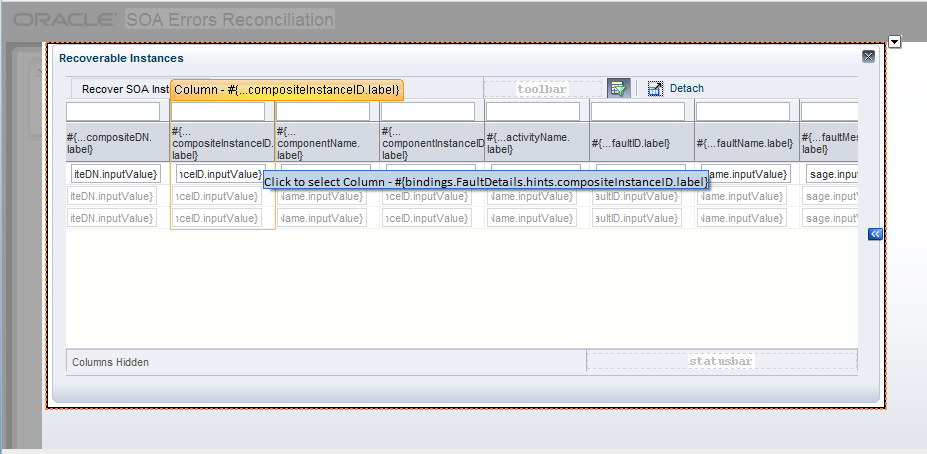
Task: Click the orange Column compositeInstanceID tag
Action: [x=287, y=90]
